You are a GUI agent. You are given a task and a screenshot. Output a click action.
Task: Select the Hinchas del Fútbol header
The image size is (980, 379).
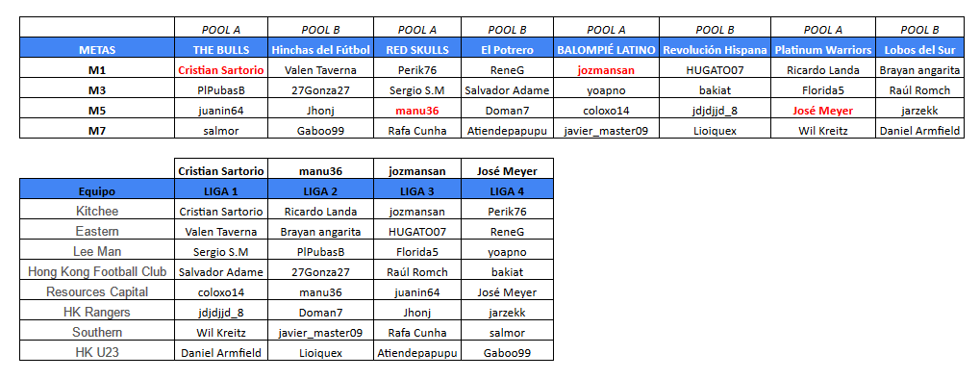[x=320, y=49]
